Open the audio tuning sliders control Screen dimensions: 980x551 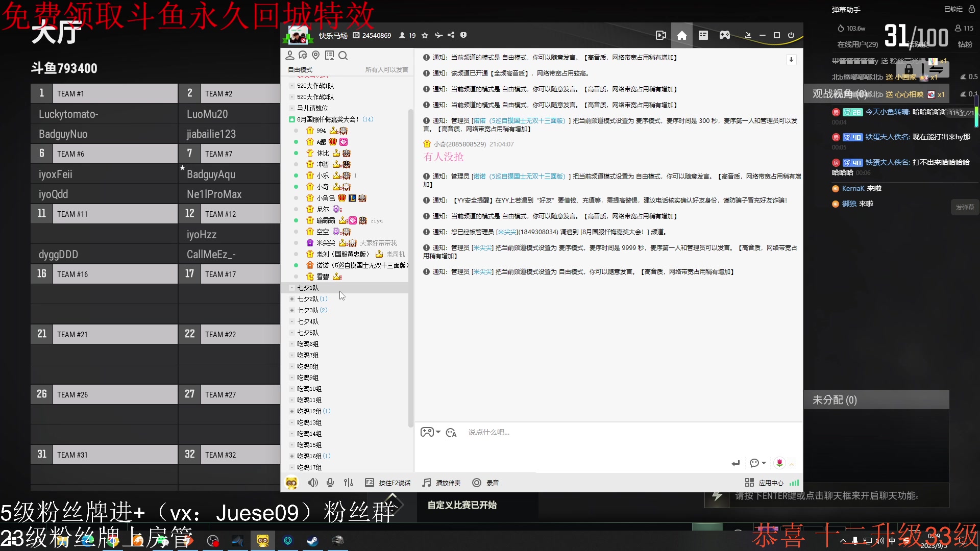click(348, 483)
